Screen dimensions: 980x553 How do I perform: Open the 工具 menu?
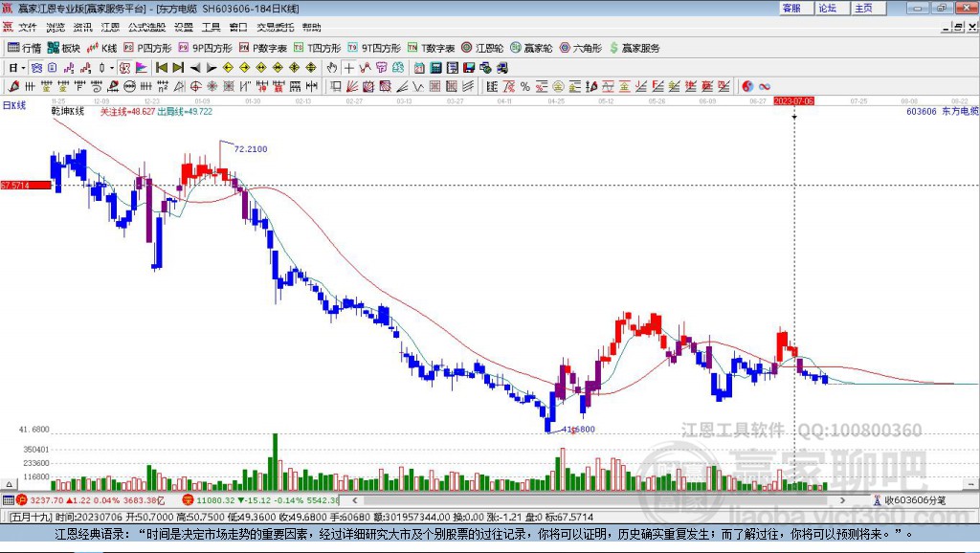[211, 27]
